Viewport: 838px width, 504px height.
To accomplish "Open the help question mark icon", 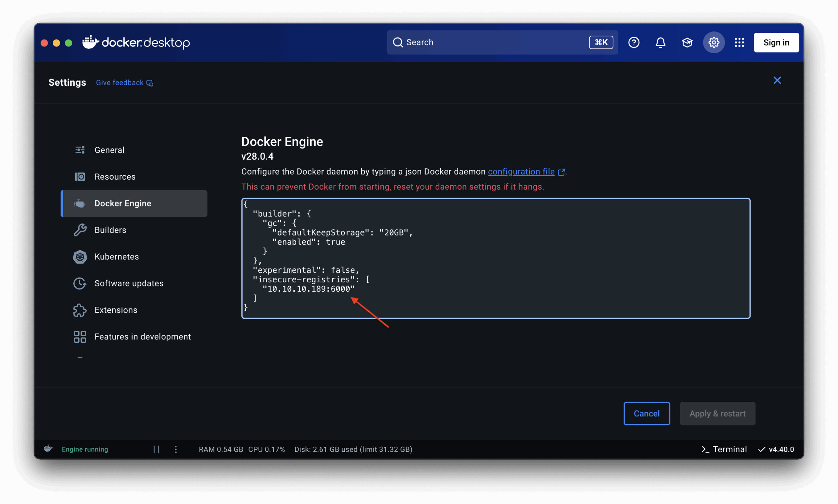I will tap(633, 43).
